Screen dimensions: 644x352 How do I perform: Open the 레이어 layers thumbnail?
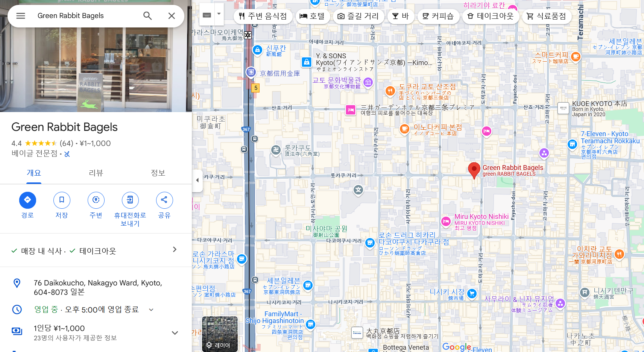(220, 334)
